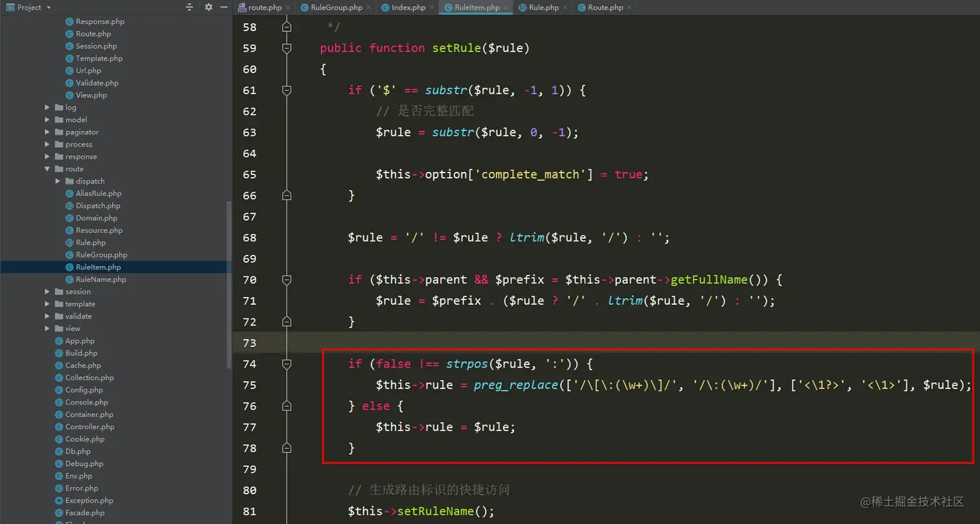The width and height of the screenshot is (980, 524).
Task: Click the collapse-all icon in Project toolbar
Action: [x=188, y=7]
